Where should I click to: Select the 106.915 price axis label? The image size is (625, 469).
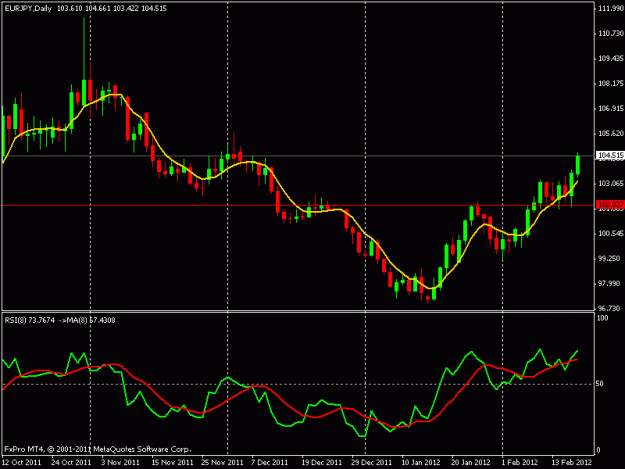tap(610, 108)
